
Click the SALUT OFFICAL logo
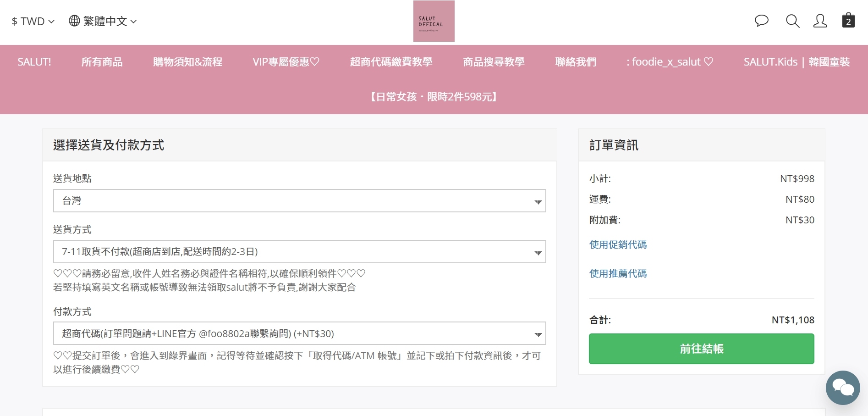(434, 21)
